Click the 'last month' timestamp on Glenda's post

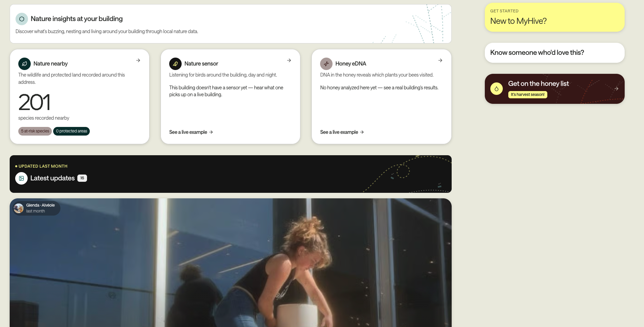tap(36, 211)
